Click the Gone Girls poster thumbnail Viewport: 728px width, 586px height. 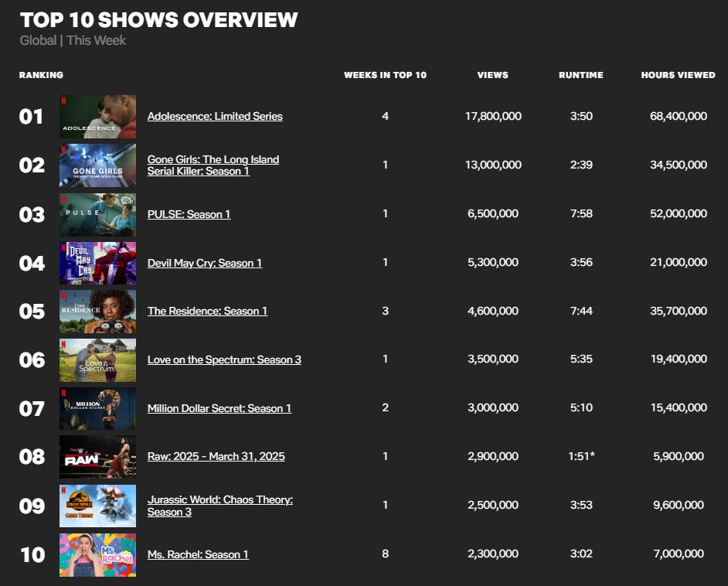[97, 165]
